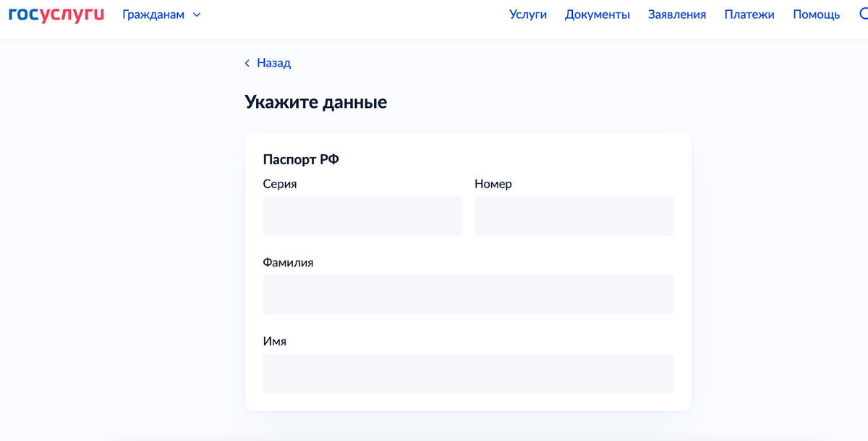Click the back arrow chevron near Назад
868x441 pixels.
pos(247,64)
